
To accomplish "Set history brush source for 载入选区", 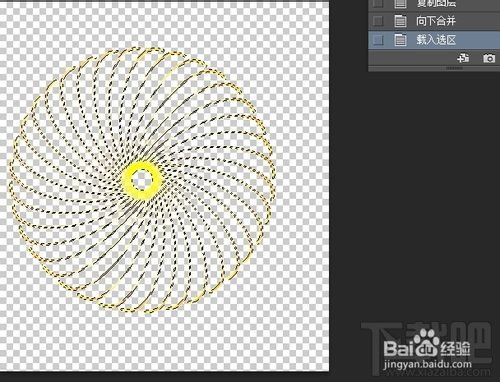I will pos(378,40).
